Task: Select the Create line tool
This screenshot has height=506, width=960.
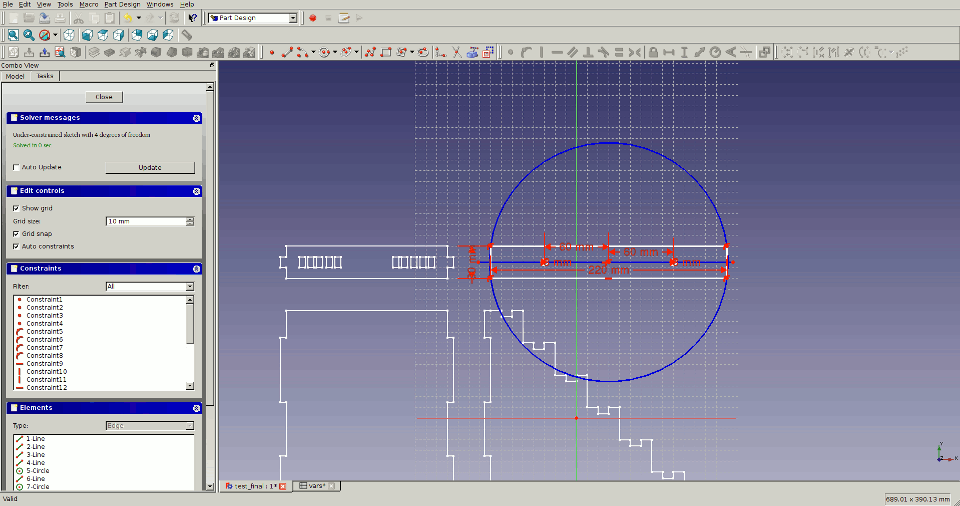Action: coord(287,53)
